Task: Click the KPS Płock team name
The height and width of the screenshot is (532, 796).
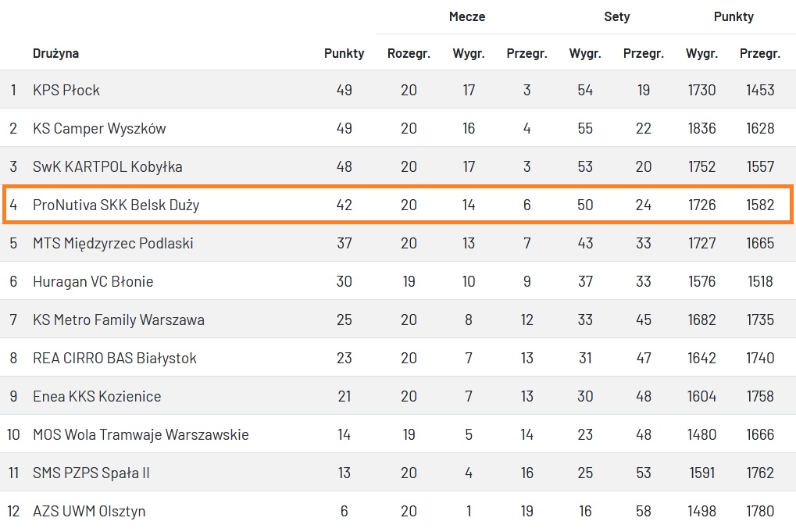Action: pos(66,90)
